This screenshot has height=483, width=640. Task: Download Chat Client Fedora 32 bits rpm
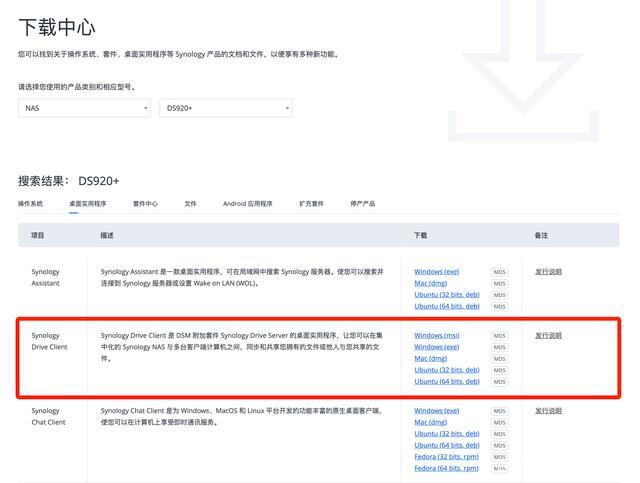pyautogui.click(x=447, y=456)
